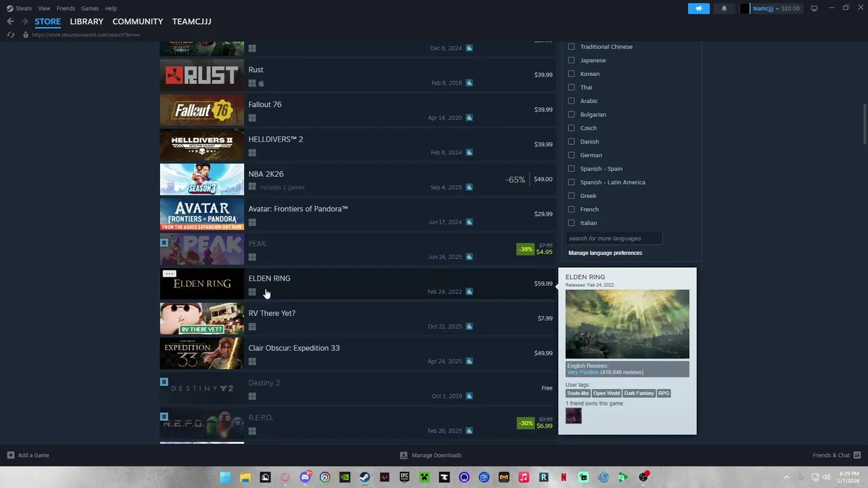Click the wishlist icon on the Fallout 76 row
This screenshot has height=488, width=868.
click(x=469, y=118)
